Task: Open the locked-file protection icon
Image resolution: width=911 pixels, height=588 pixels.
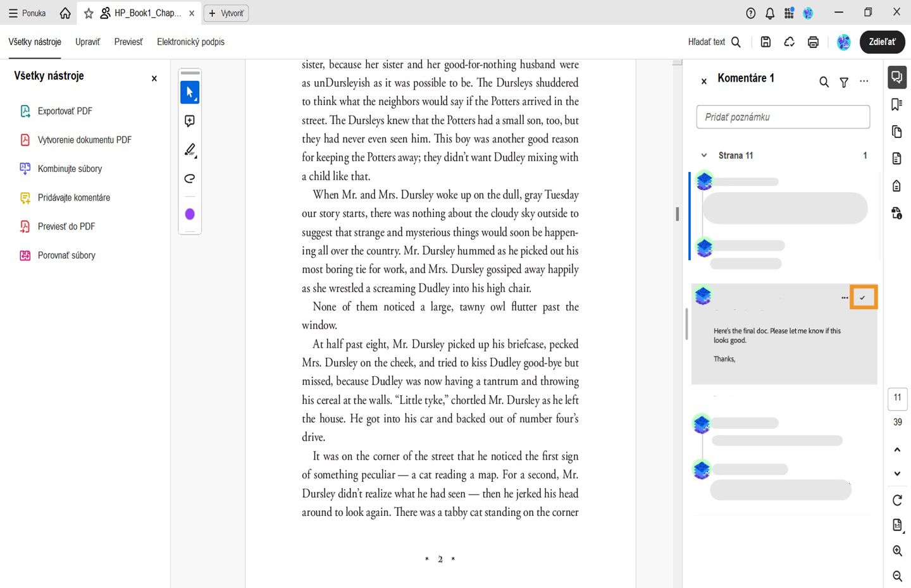Action: (x=897, y=213)
